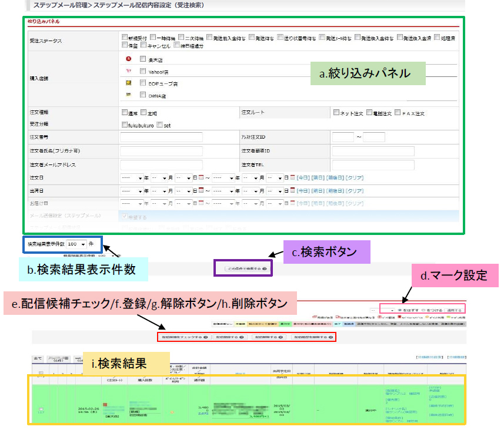Screen dimensions: 504x430
Task: Select the 全て results tab
Action: tap(38, 358)
